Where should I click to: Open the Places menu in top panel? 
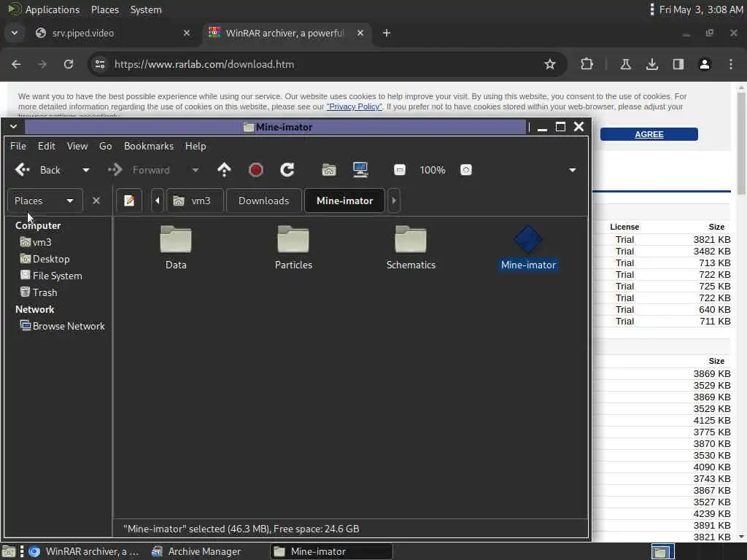click(105, 9)
